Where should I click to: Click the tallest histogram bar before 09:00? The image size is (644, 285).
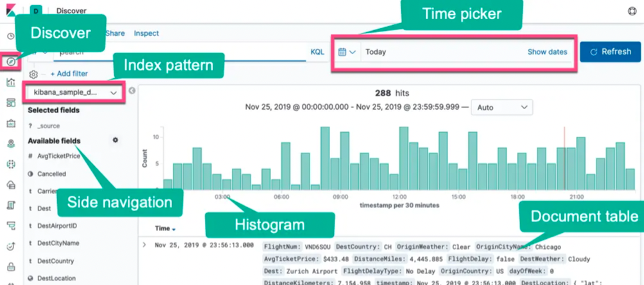pyautogui.click(x=325, y=159)
